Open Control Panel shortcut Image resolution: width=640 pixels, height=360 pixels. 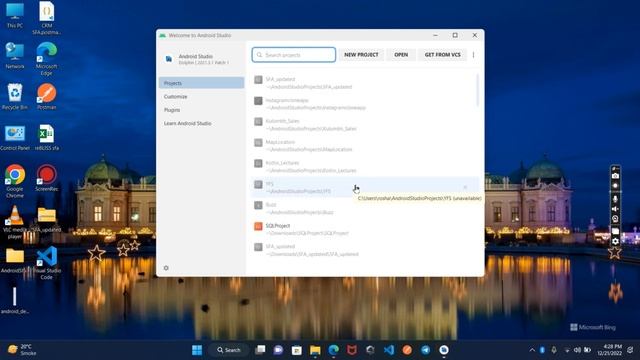[x=15, y=138]
